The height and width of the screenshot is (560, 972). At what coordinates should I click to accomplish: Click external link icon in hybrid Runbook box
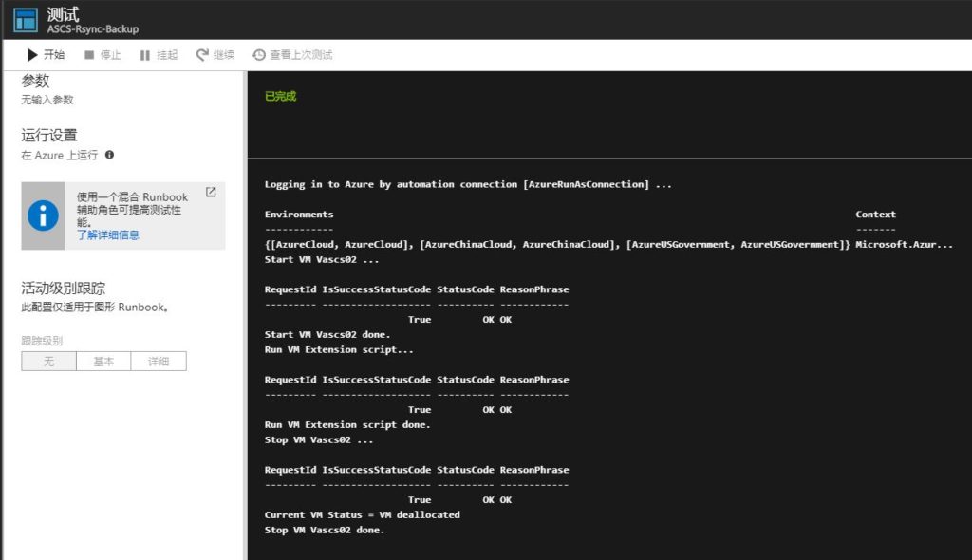tap(211, 193)
